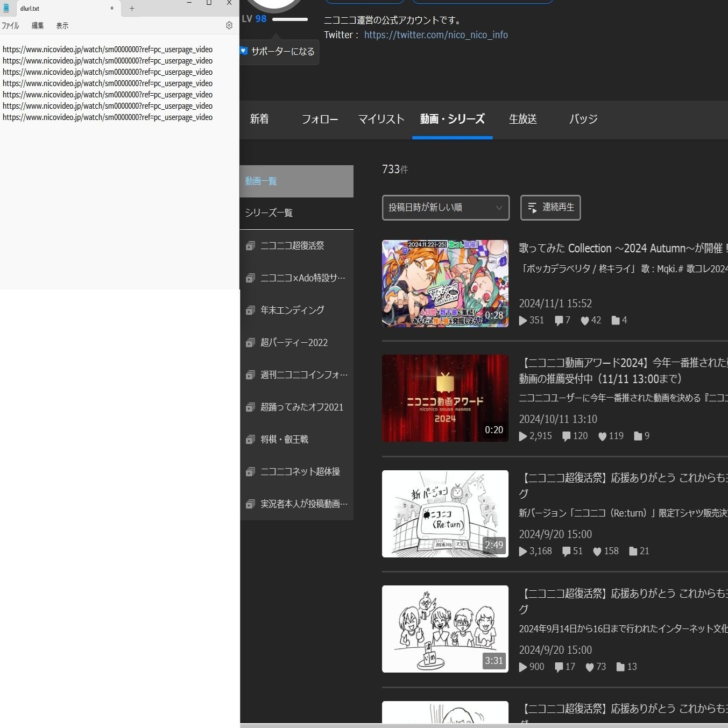This screenshot has width=728, height=728.
Task: Click the LV 98 level progress bar
Action: coord(290,19)
